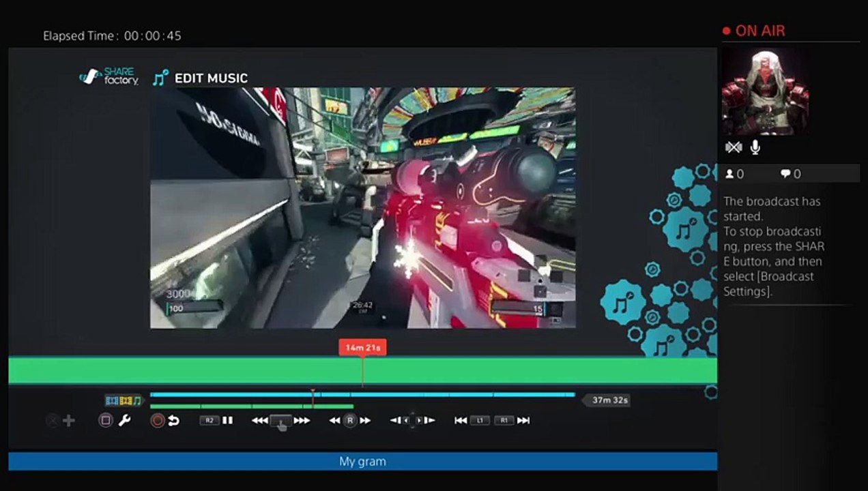
Task: Click the add plus icon
Action: (69, 421)
